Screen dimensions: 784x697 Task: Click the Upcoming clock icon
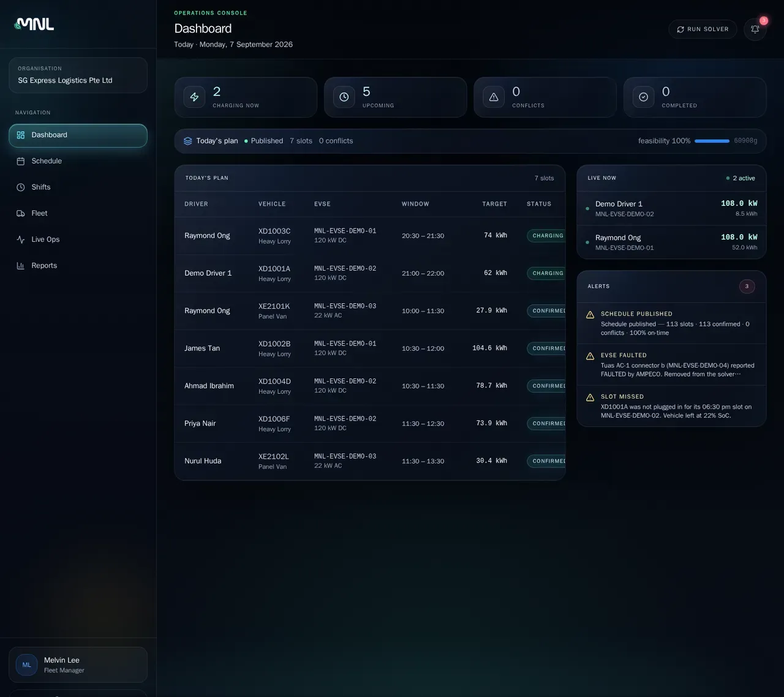[344, 97]
